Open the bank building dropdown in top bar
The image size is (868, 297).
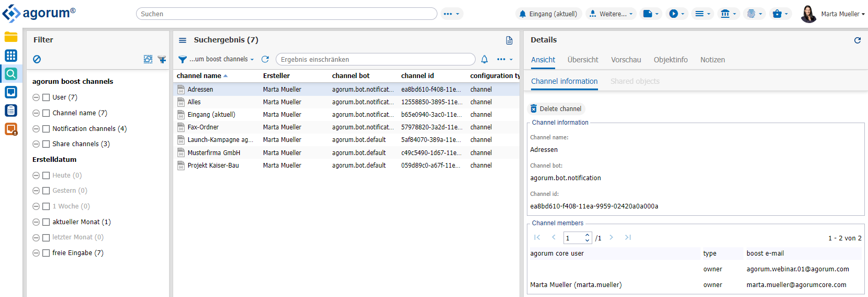[728, 14]
